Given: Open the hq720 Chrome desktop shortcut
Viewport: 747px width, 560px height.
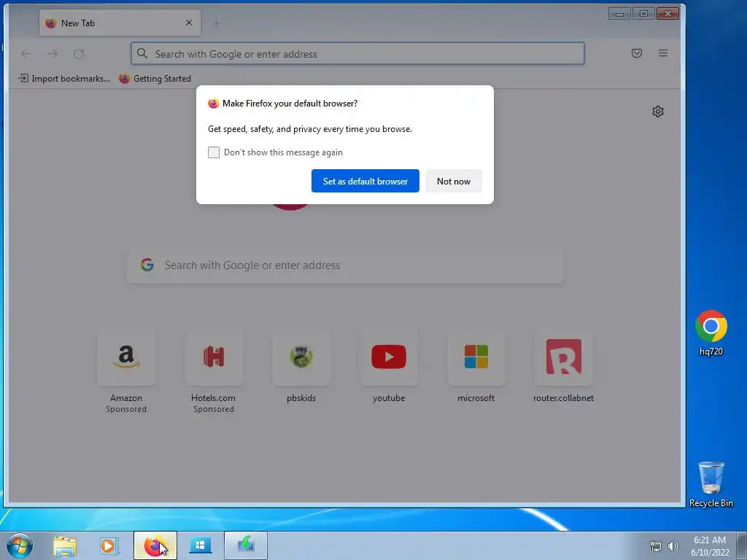Looking at the screenshot, I should pos(711,332).
